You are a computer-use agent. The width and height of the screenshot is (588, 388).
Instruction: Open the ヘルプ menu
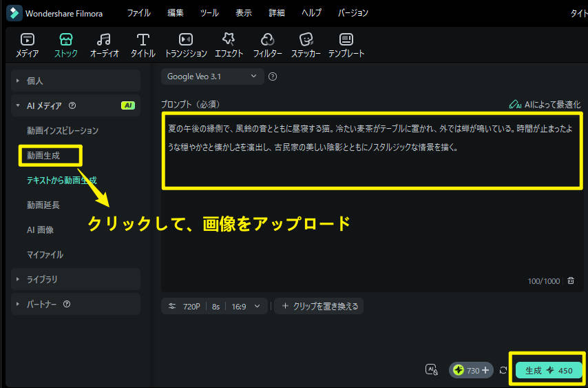point(311,13)
